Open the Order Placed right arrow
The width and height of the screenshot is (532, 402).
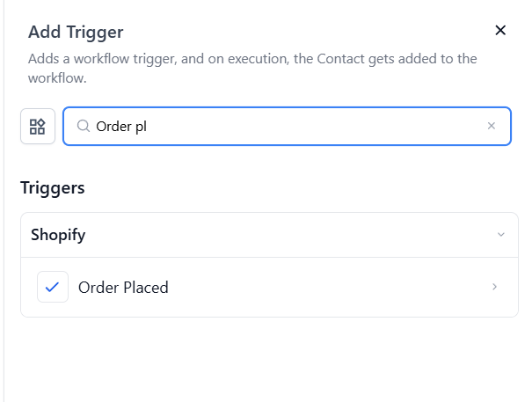pos(495,287)
